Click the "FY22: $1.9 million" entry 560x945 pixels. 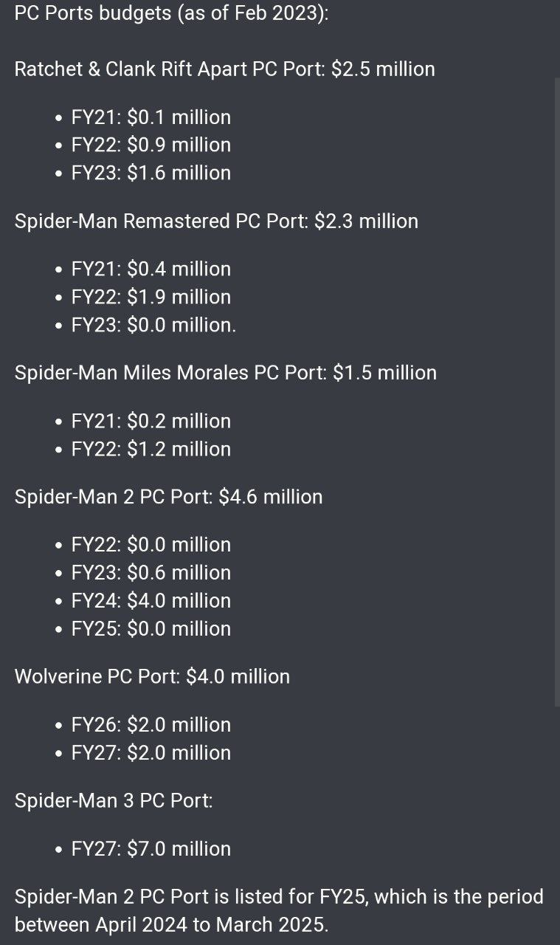tap(151, 297)
